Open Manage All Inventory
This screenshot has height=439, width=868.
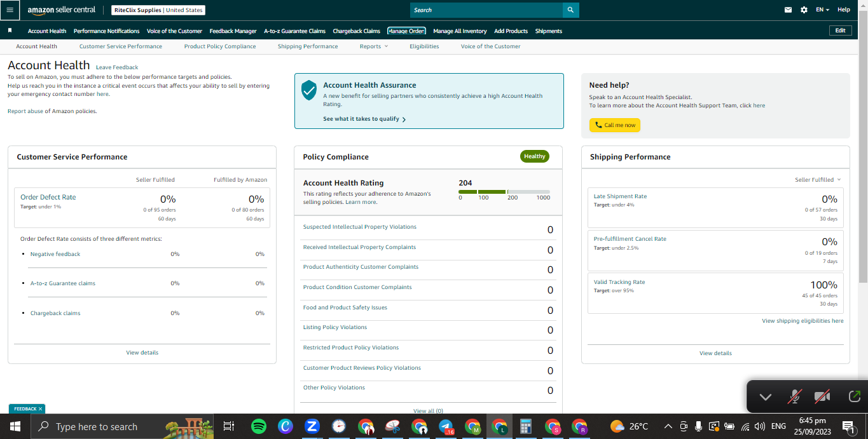pos(460,31)
